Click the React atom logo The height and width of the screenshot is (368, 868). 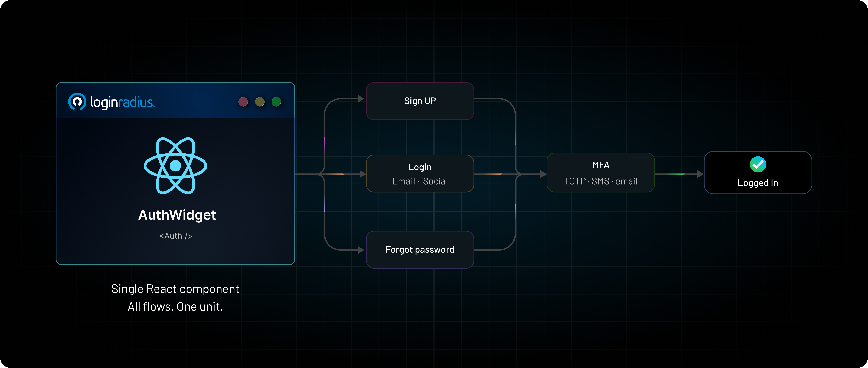(x=176, y=166)
